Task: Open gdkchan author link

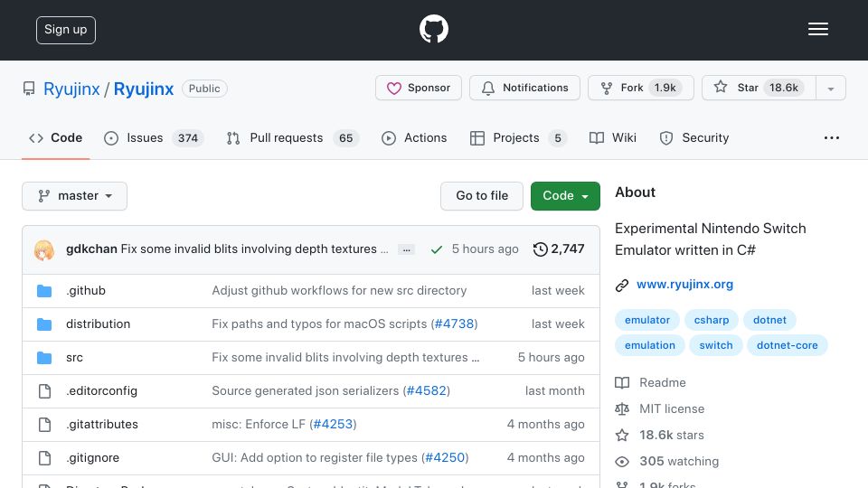Action: click(x=91, y=249)
